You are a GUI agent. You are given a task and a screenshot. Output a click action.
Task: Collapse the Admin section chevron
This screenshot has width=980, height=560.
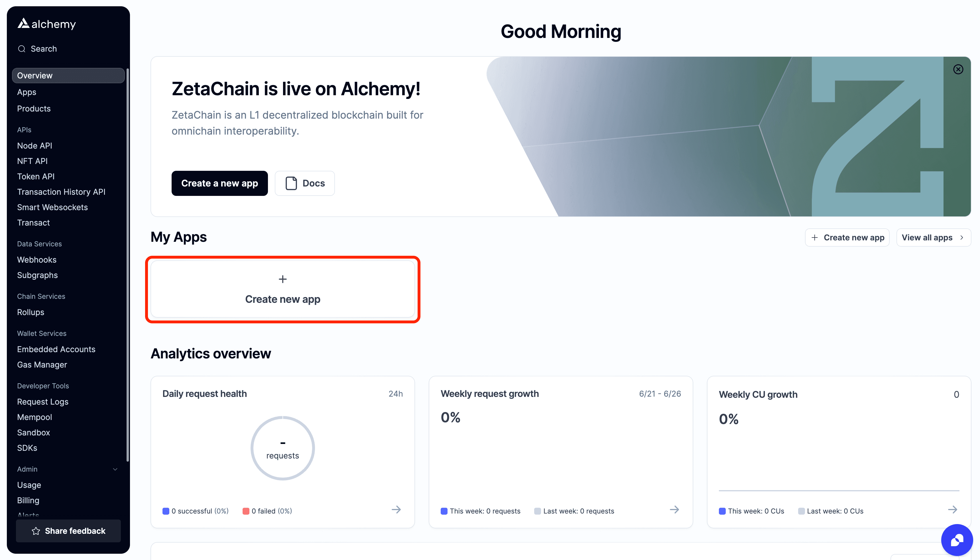[x=115, y=469]
